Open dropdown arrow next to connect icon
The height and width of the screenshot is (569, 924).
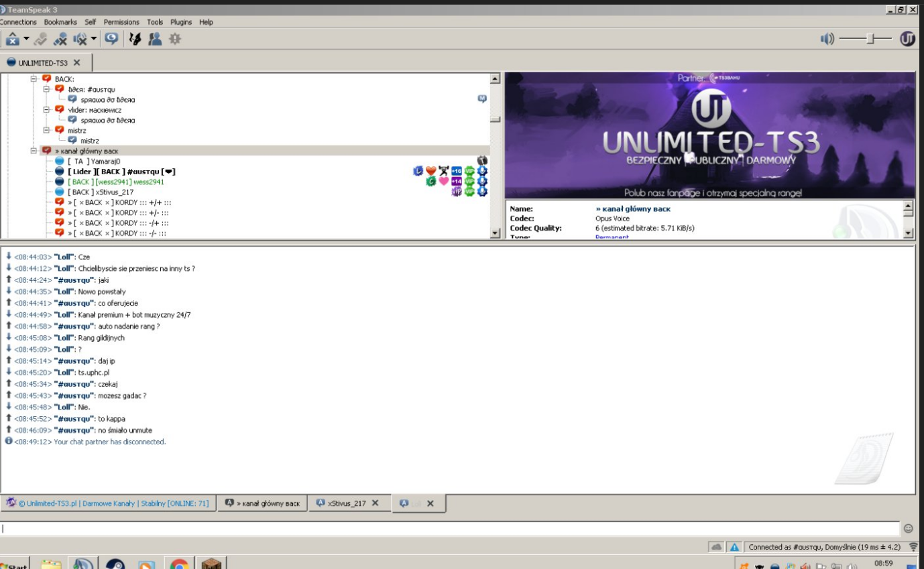26,40
